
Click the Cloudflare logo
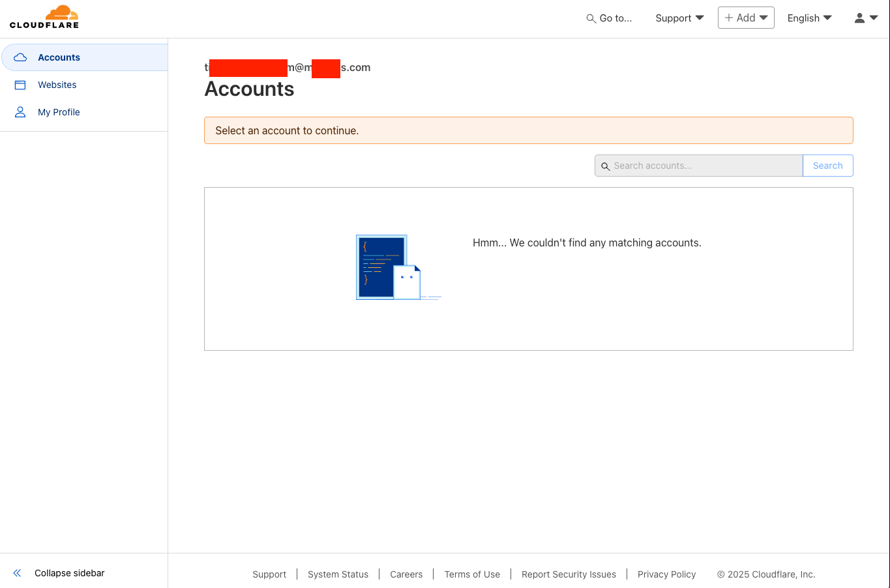coord(44,17)
